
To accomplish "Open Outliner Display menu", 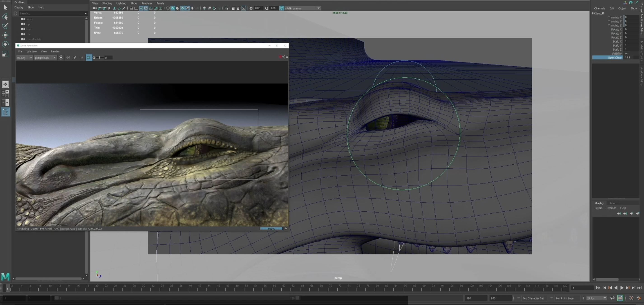I will click(x=19, y=7).
